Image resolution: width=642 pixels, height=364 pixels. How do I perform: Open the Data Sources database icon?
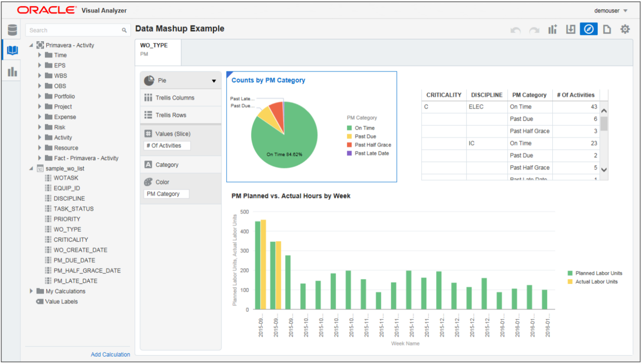[x=12, y=30]
